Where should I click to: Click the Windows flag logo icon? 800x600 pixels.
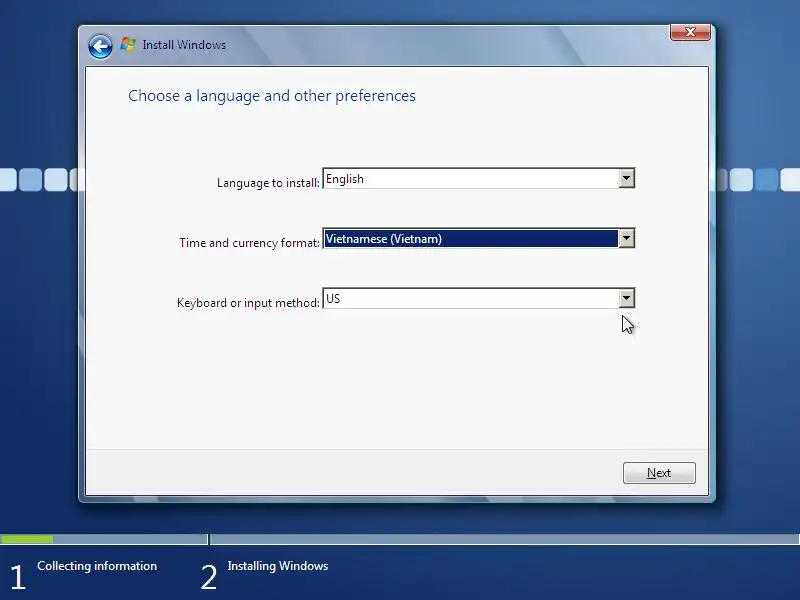coord(128,45)
